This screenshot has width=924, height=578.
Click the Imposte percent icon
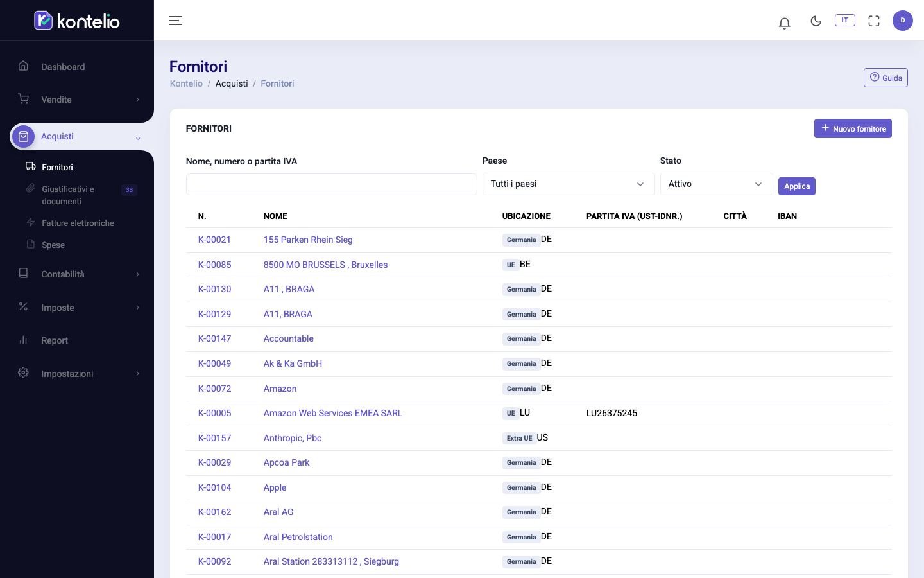[24, 307]
